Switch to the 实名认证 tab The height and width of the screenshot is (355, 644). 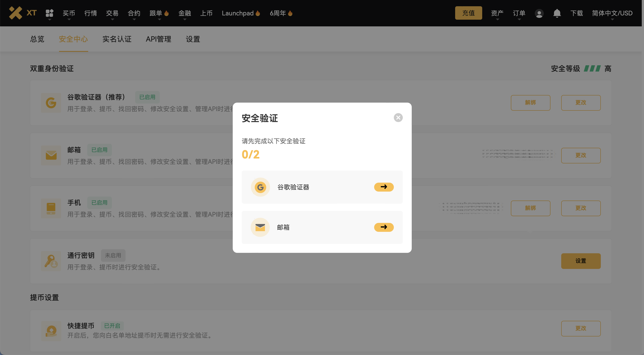point(117,39)
